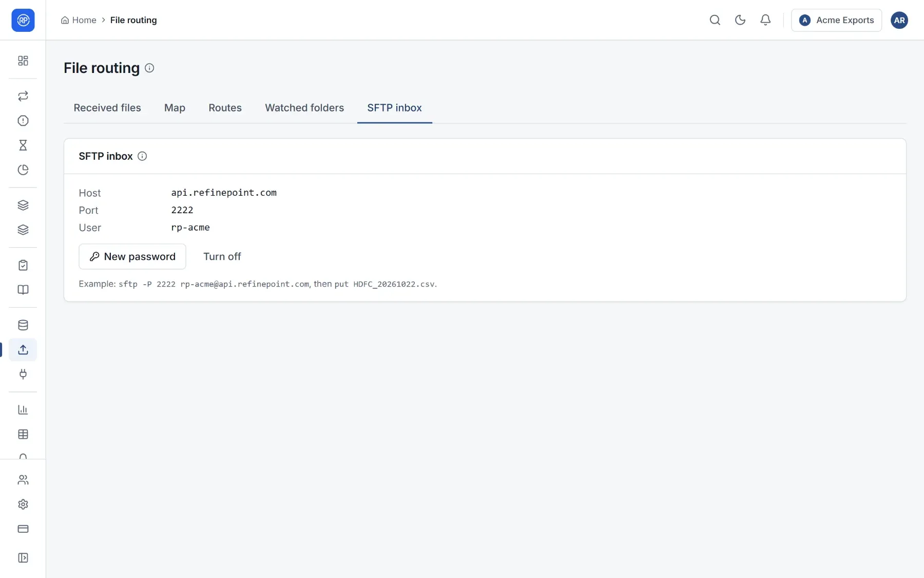The image size is (924, 578).
Task: Click info icon beside File routing title
Action: 149,68
